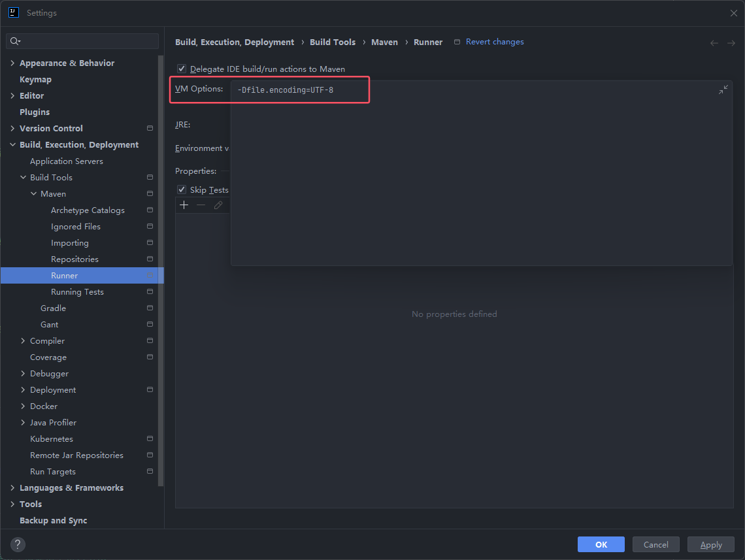Click the back arrow navigation icon
The height and width of the screenshot is (560, 745).
pyautogui.click(x=714, y=42)
